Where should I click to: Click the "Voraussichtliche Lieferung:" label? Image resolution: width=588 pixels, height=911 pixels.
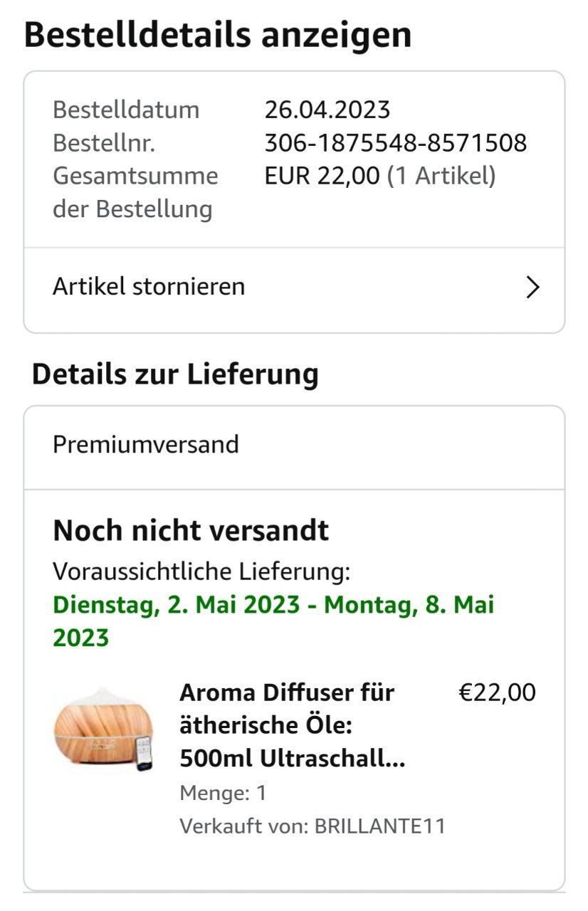click(x=201, y=571)
